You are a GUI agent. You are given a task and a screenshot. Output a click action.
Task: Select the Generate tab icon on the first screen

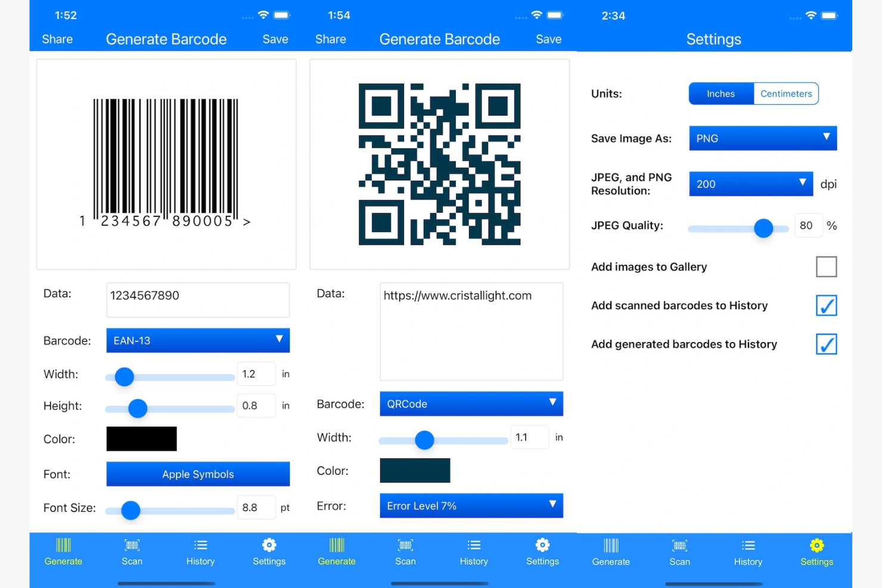[x=63, y=545]
